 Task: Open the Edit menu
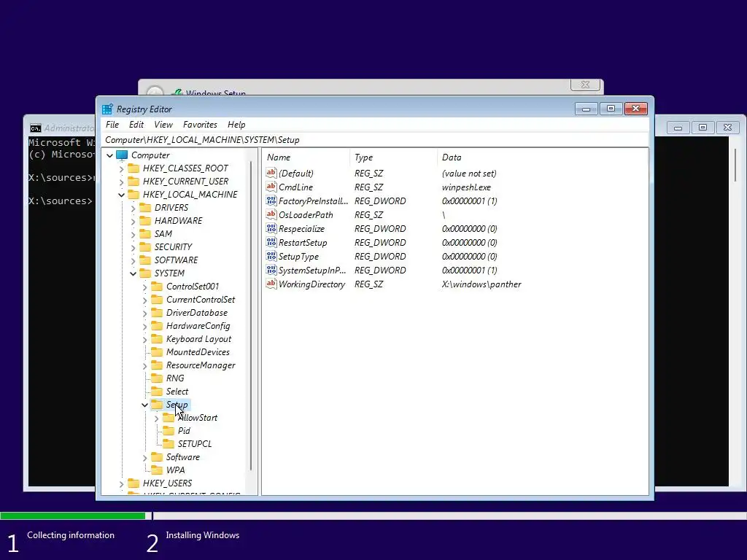click(136, 124)
